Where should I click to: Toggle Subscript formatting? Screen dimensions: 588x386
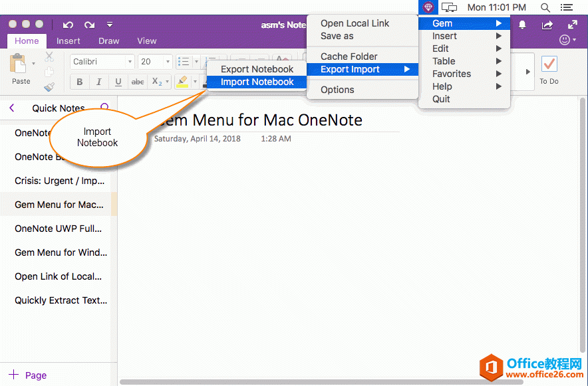click(x=156, y=82)
